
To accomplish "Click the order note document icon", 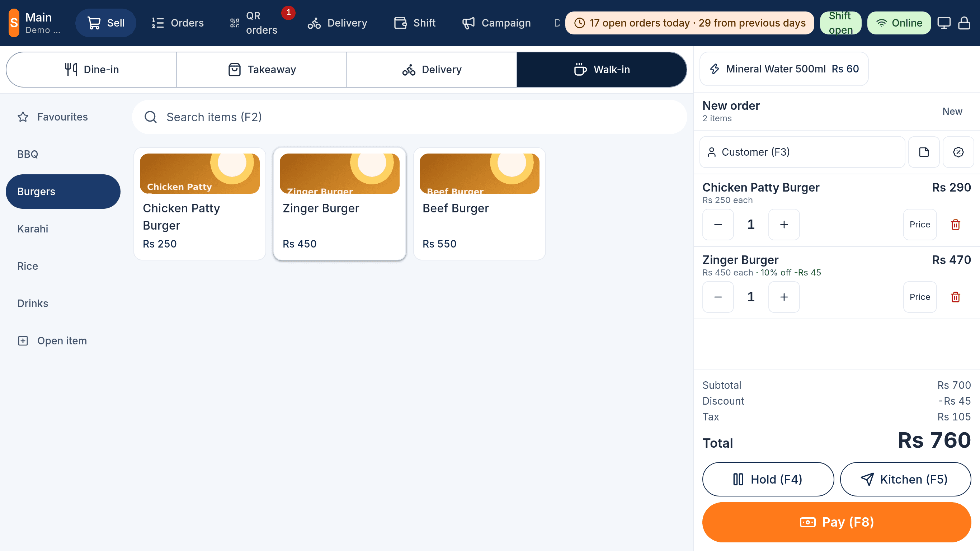I will click(x=924, y=152).
